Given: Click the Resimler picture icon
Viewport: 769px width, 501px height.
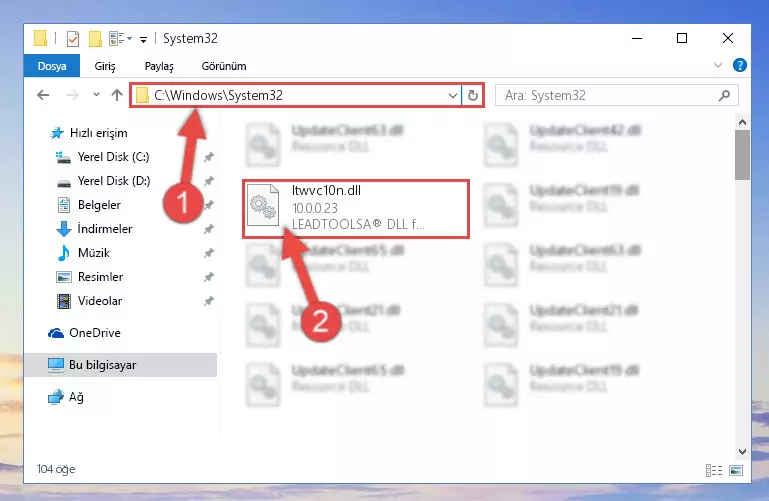Looking at the screenshot, I should pos(64,277).
